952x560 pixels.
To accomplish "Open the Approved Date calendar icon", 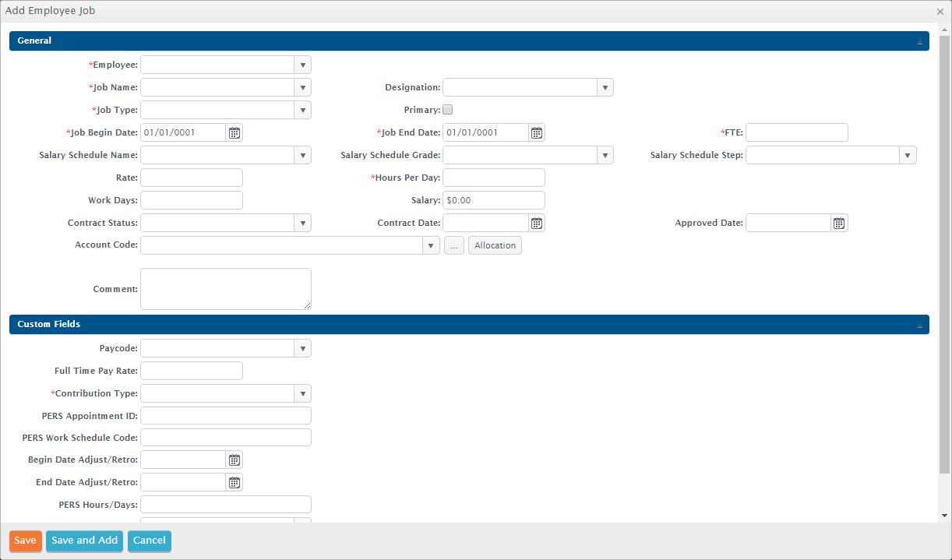I will coord(839,224).
